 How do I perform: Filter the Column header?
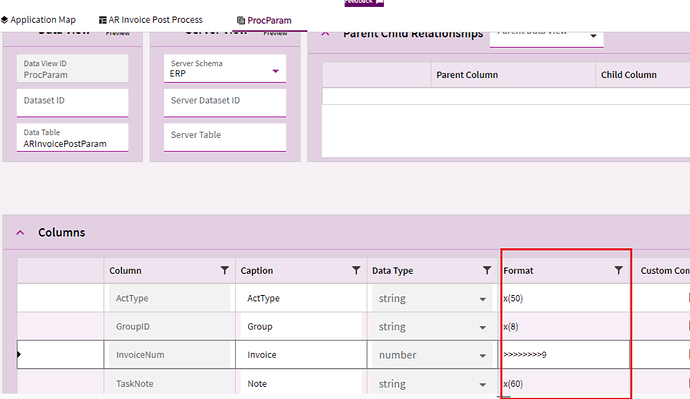pyautogui.click(x=224, y=270)
